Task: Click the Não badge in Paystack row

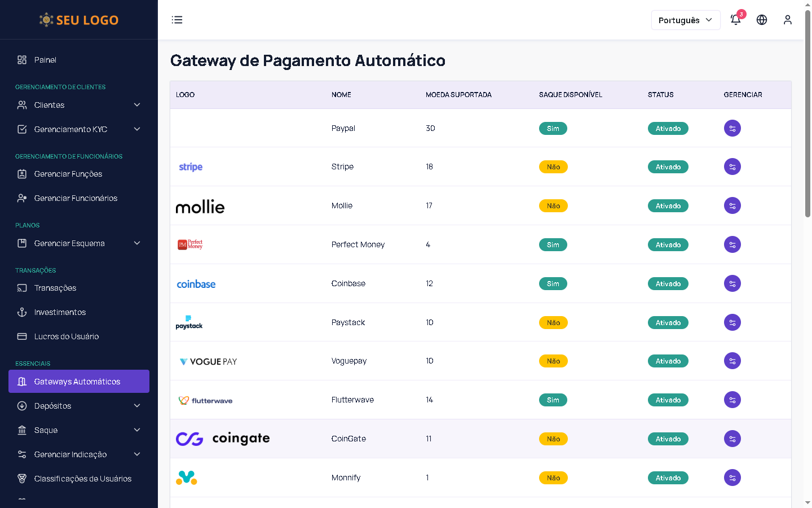Action: pos(553,323)
